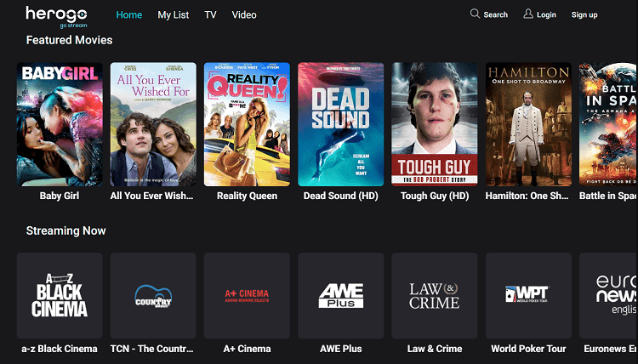Click the Hamilton: One Sh... title
This screenshot has width=638, height=364.
(527, 196)
